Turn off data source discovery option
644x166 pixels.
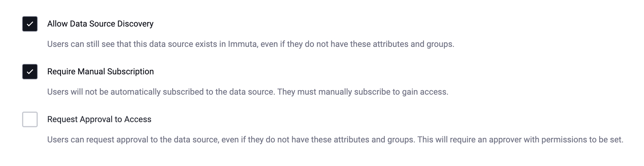[x=30, y=24]
